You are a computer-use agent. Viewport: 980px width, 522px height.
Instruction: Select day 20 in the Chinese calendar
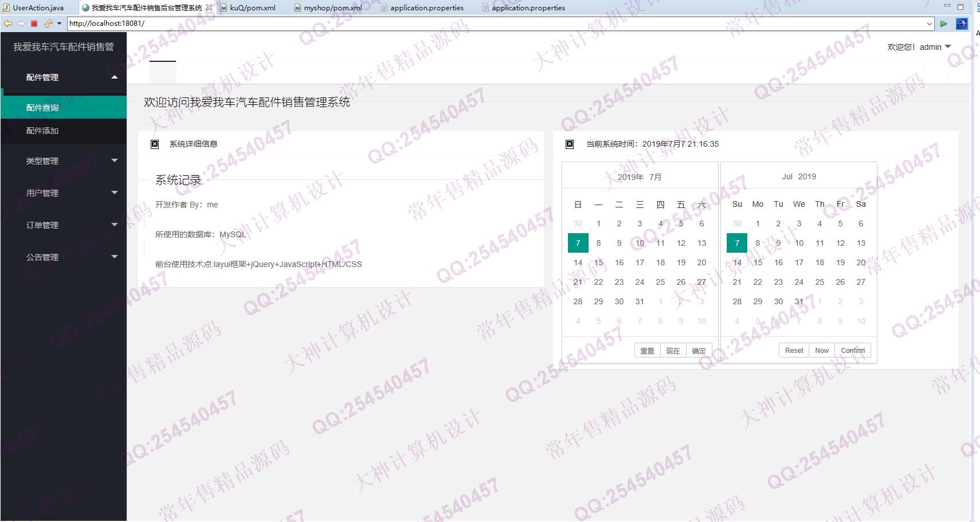[x=701, y=262]
